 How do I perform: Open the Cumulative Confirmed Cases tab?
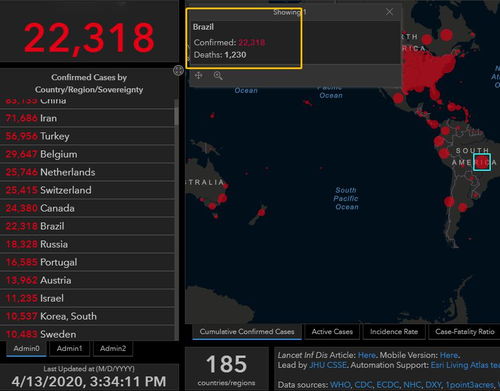247,332
